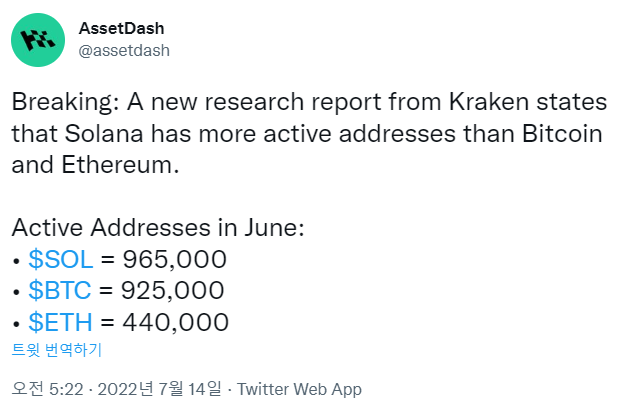Screen dimensions: 617x408
Task: Click 트윗 번역하기 to translate the tweet
Action: [x=57, y=350]
